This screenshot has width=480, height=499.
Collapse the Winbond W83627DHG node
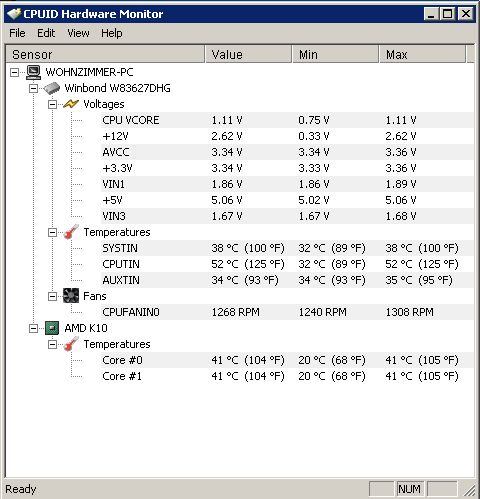tap(33, 88)
